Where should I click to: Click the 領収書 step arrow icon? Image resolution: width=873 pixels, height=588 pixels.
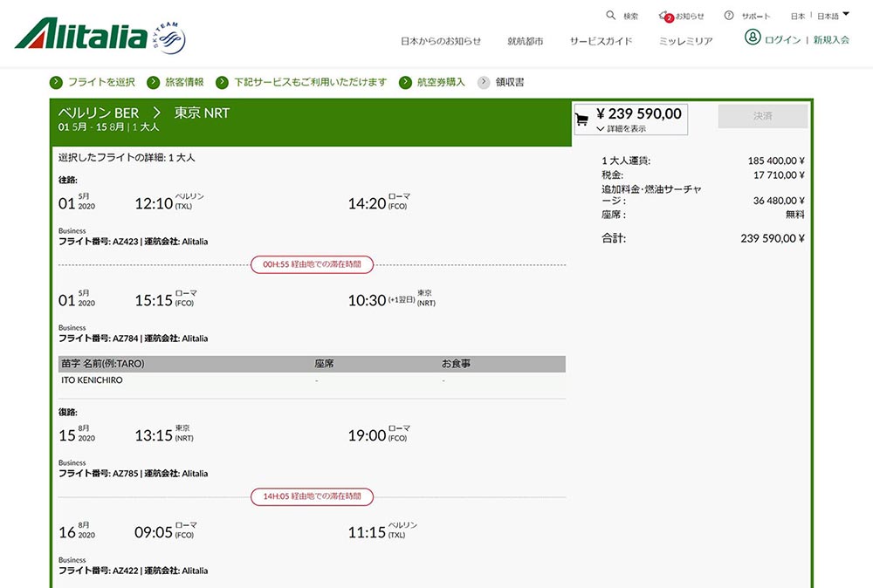[484, 82]
